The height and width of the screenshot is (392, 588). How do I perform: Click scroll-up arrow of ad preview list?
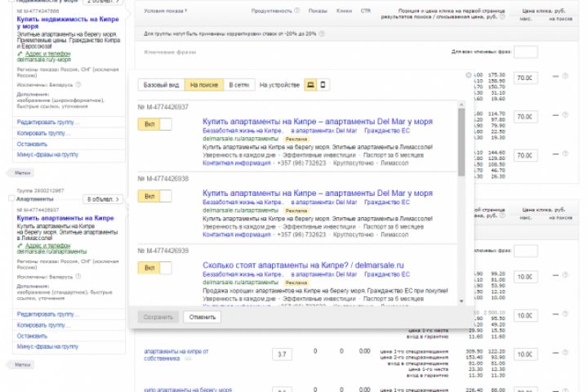(461, 105)
